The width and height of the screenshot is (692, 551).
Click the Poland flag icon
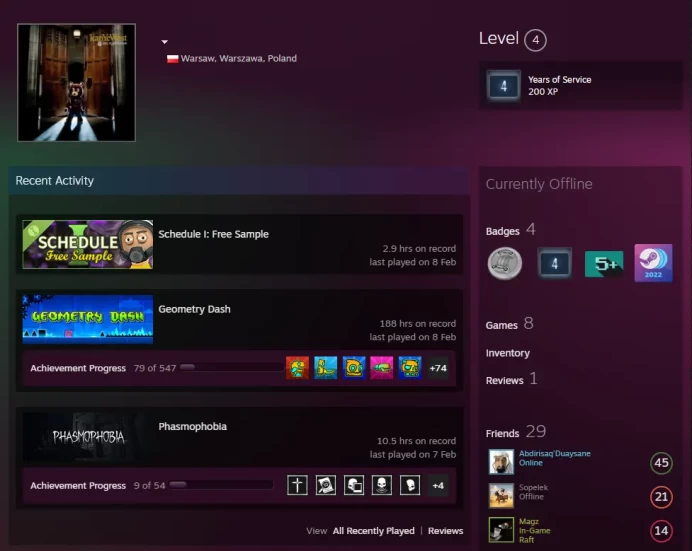[173, 59]
